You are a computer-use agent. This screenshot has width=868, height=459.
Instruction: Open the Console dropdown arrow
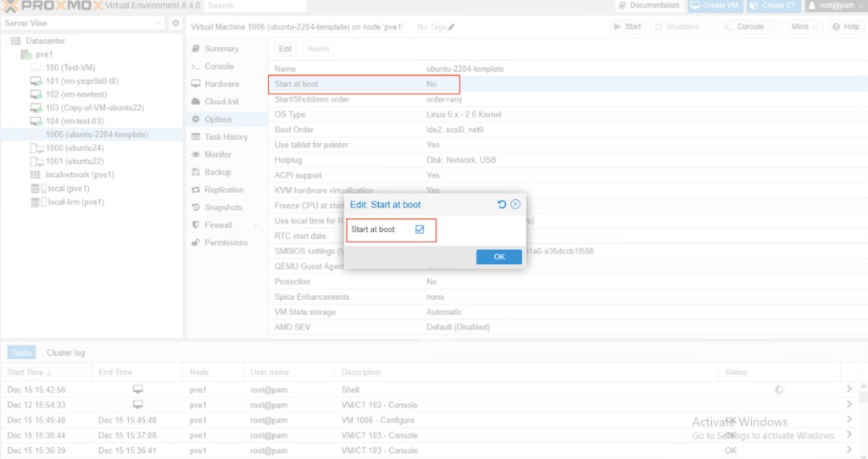pos(775,26)
